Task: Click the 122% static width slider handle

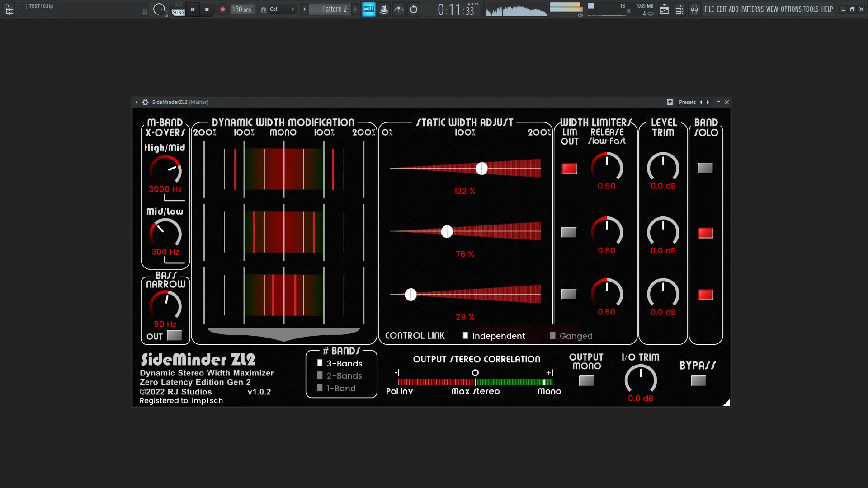Action: [x=481, y=169]
